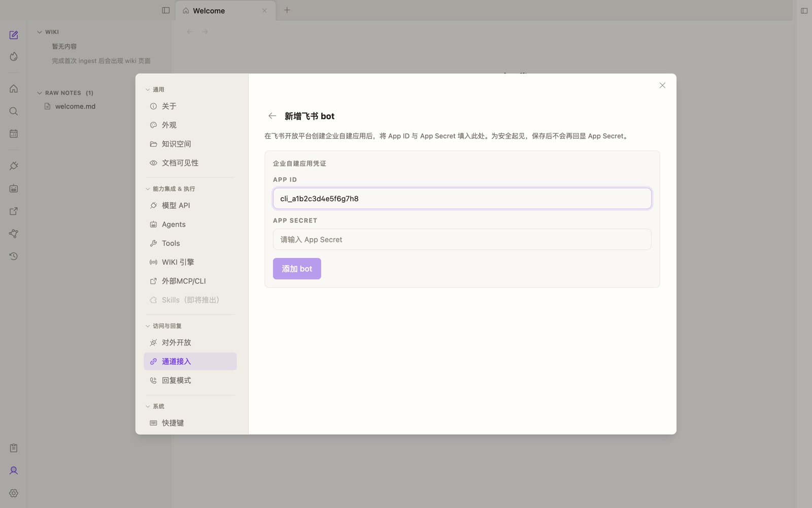Open the clipboard icon near bottom of rail
The image size is (812, 508).
click(x=14, y=448)
